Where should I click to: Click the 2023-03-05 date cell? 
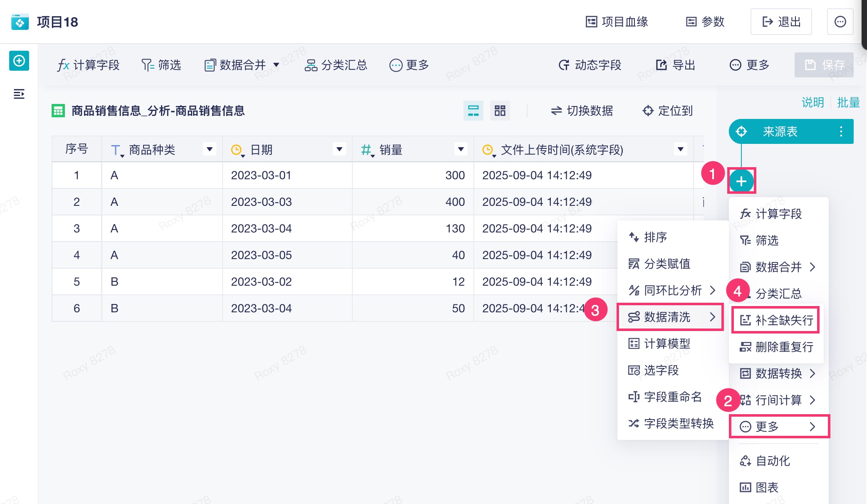point(261,255)
